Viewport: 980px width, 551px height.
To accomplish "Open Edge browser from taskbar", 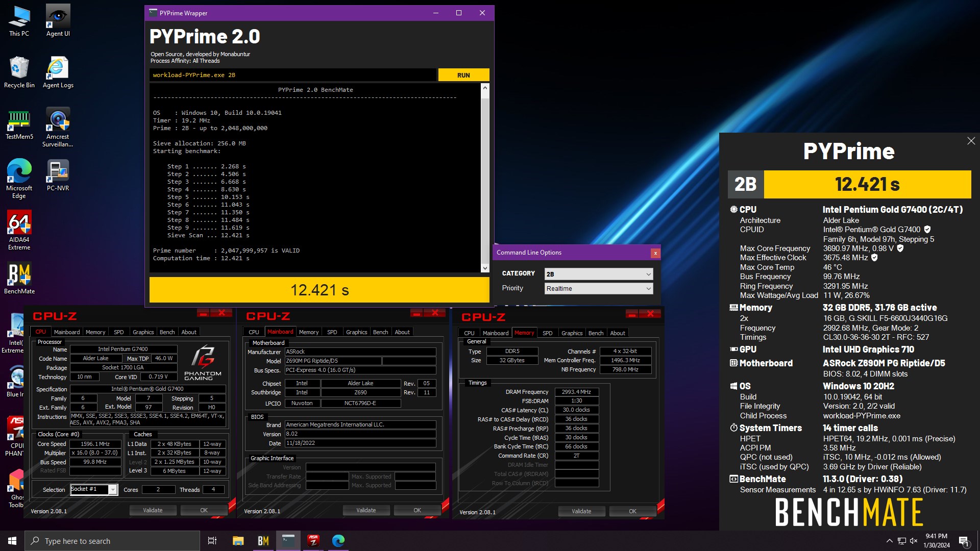I will tap(338, 541).
